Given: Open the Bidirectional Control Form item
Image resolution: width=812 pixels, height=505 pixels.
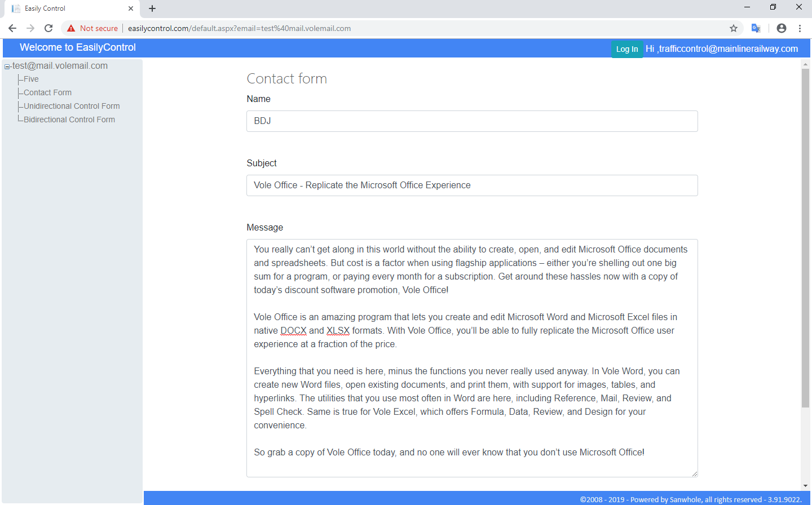Looking at the screenshot, I should (x=69, y=120).
